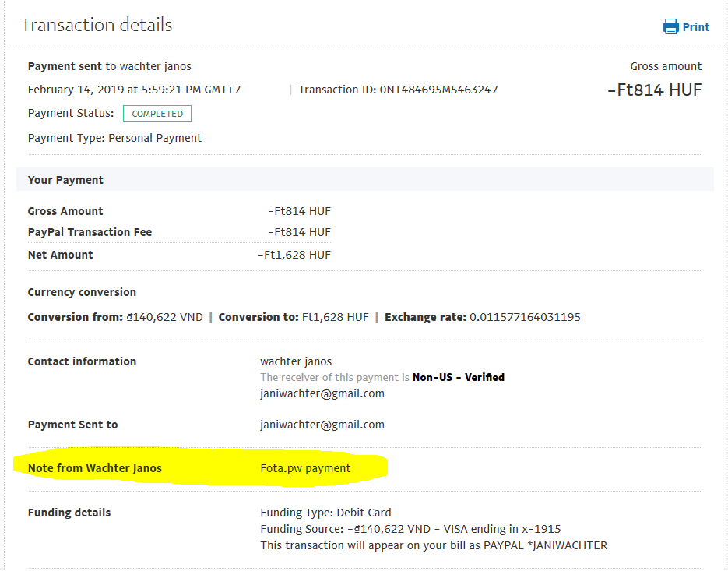This screenshot has width=728, height=571.
Task: Click the Currency conversion heading
Action: pyautogui.click(x=82, y=292)
